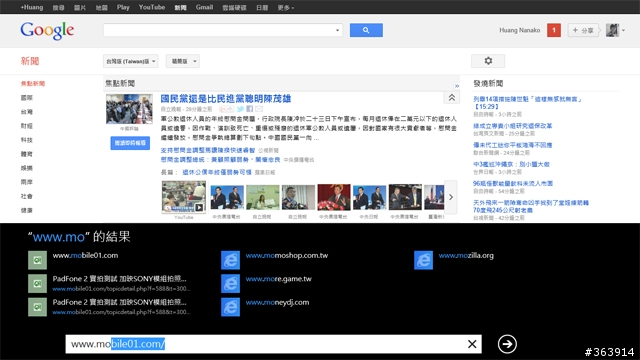Viewport: 640px width, 360px height.
Task: Open the view style dropdown beside Taiwan edition
Action: pyautogui.click(x=182, y=61)
